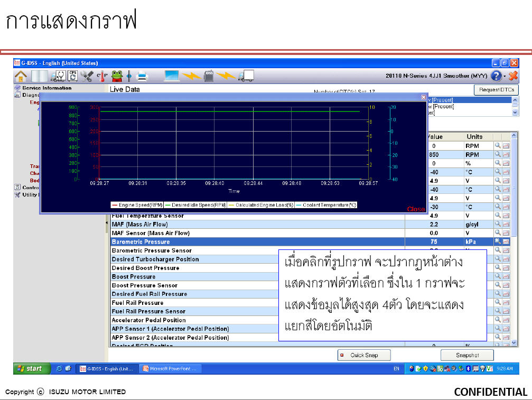Take a Quick Snap

pyautogui.click(x=364, y=355)
